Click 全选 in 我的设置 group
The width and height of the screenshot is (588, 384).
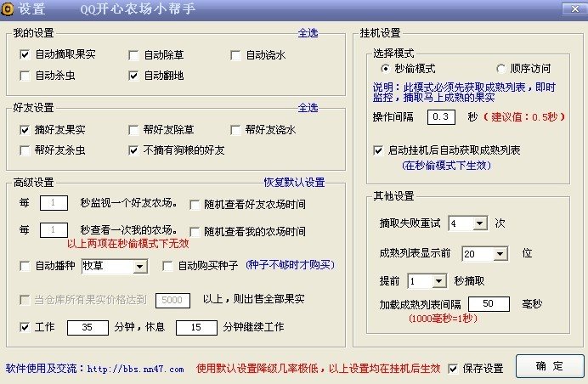tap(308, 33)
